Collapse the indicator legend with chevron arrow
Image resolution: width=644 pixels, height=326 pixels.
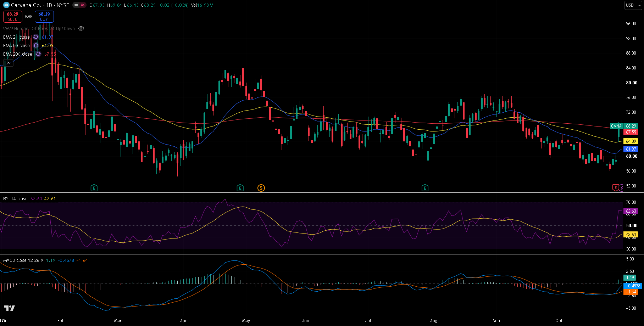pyautogui.click(x=8, y=63)
